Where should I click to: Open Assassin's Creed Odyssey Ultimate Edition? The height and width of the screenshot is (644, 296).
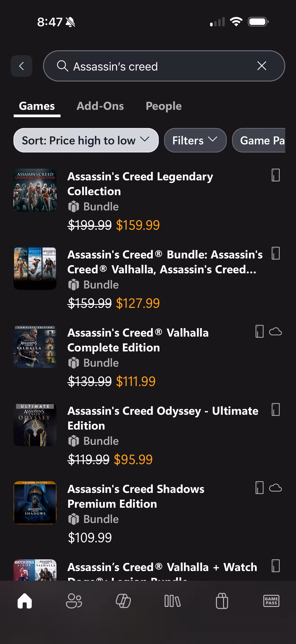click(x=163, y=418)
